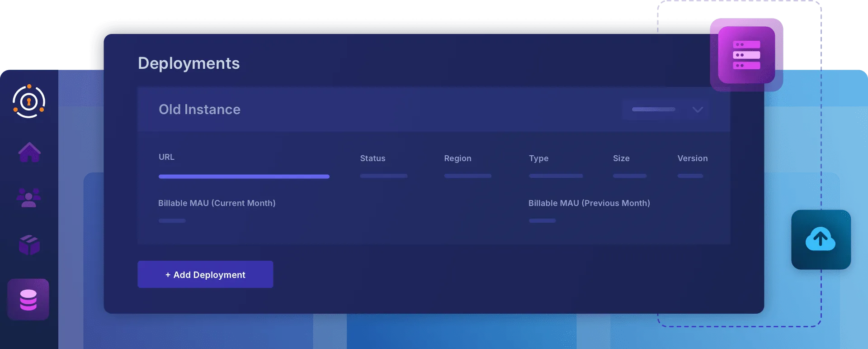Select the box package sidebar icon
The image size is (868, 349).
coord(29,245)
